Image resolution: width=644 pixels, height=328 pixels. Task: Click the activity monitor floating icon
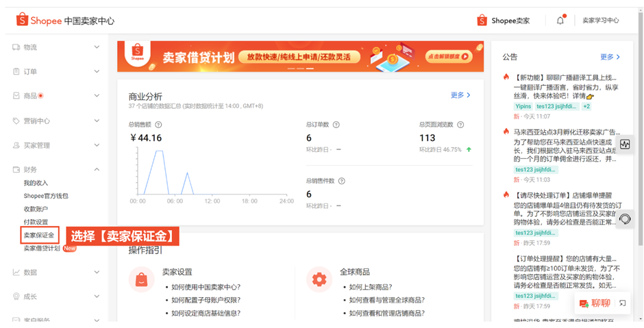point(625,145)
